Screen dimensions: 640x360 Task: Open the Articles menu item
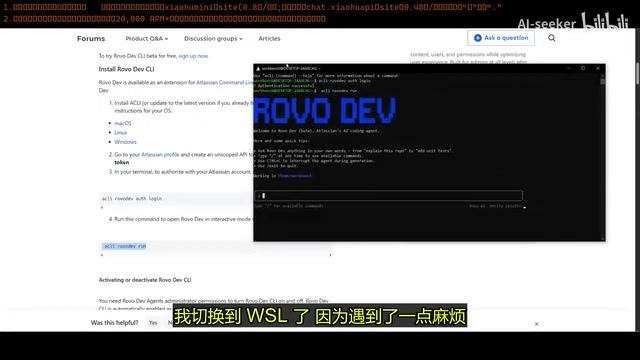tap(269, 38)
